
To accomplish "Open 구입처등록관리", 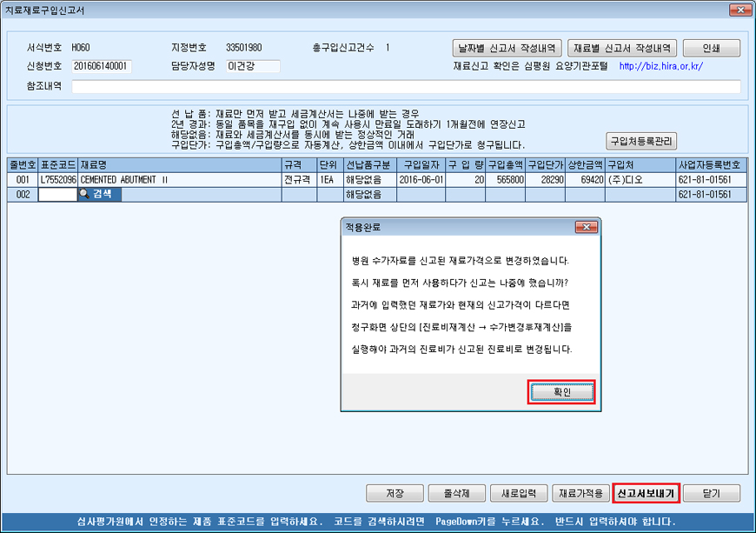I will coord(640,141).
